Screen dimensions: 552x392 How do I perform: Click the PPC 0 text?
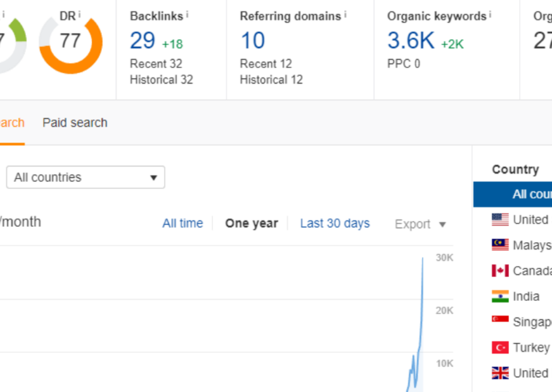point(403,64)
